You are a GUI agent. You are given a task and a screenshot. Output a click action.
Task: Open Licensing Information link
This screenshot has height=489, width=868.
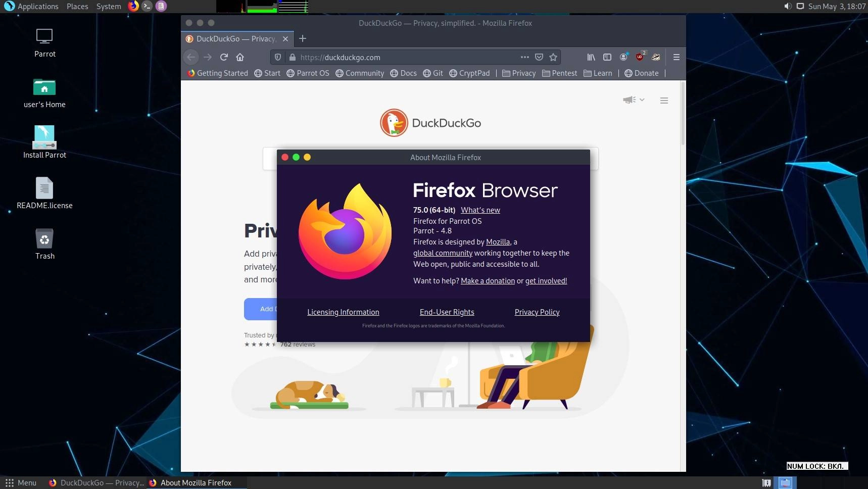click(343, 312)
